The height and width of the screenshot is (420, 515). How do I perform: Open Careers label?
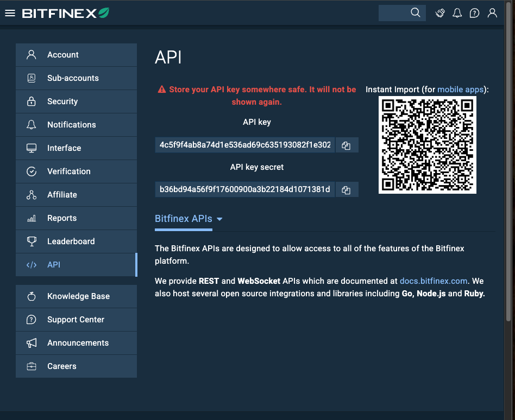click(62, 366)
